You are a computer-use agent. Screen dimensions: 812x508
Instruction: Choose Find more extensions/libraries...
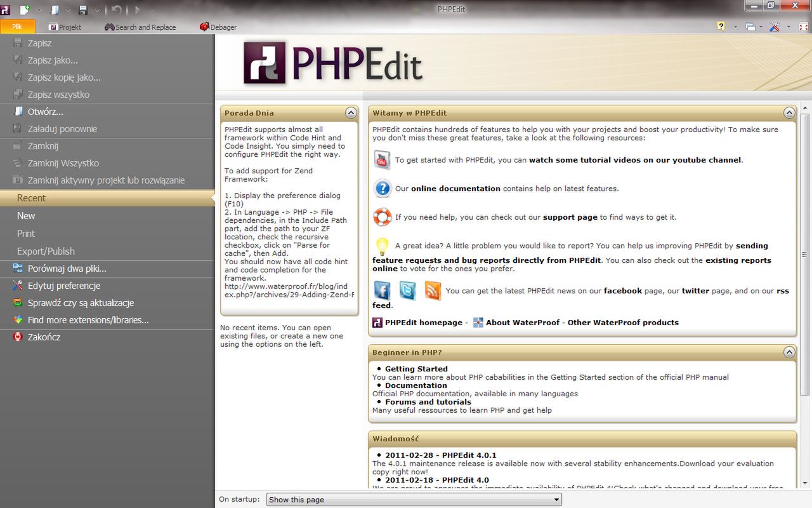click(x=107, y=320)
